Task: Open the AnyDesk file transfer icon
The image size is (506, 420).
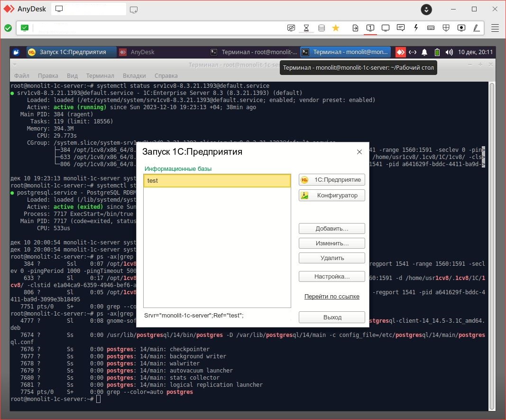Action: (355, 28)
